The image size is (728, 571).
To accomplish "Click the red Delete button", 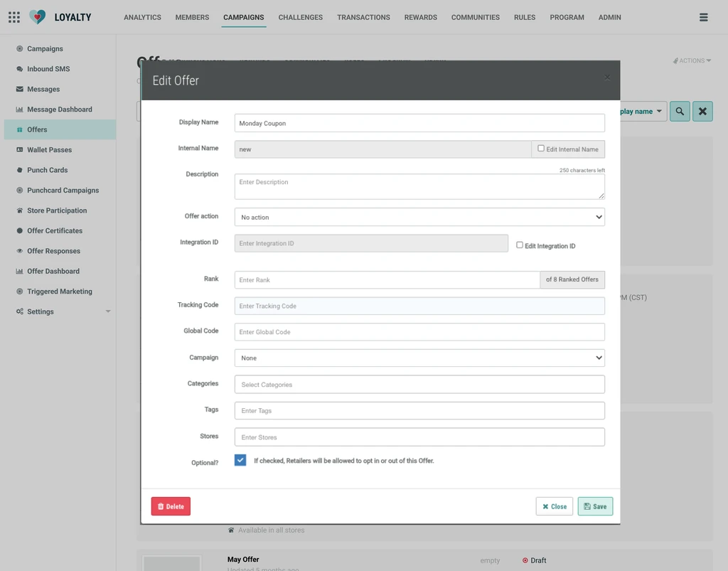I will pyautogui.click(x=171, y=506).
